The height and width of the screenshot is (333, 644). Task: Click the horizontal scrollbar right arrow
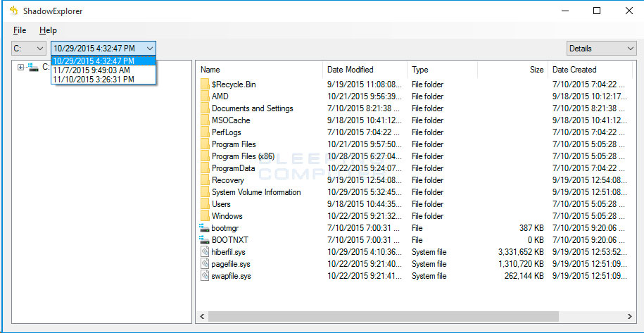coord(629,317)
